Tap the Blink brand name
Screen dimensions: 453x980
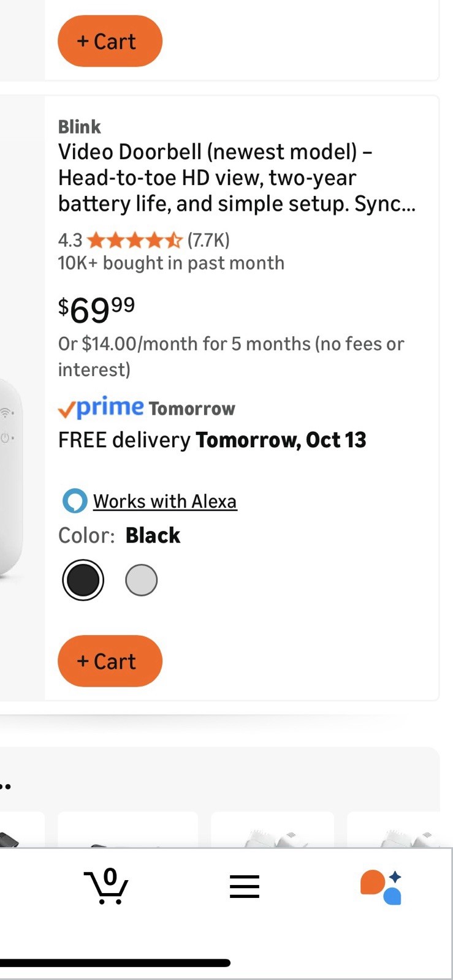coord(80,127)
